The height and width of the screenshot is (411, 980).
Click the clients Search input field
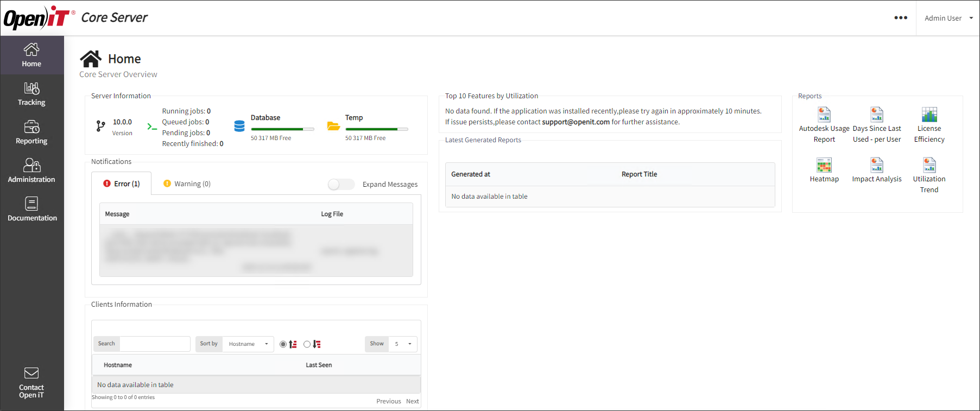pyautogui.click(x=155, y=344)
